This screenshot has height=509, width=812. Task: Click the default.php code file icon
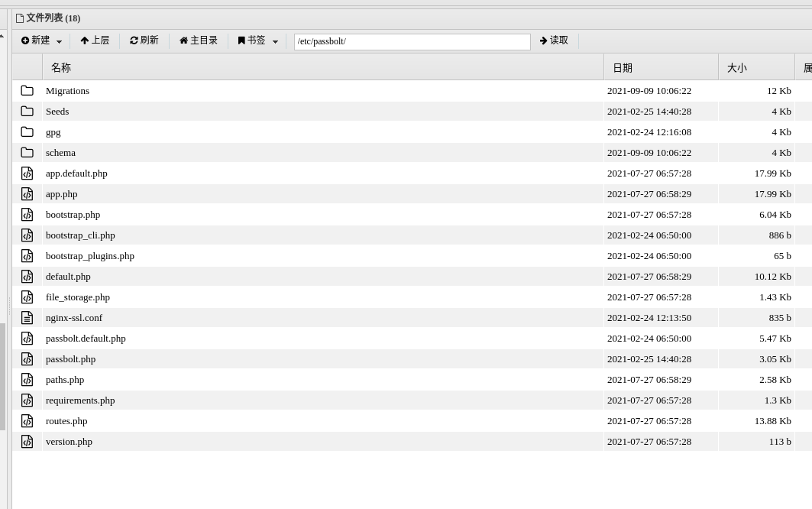point(27,277)
